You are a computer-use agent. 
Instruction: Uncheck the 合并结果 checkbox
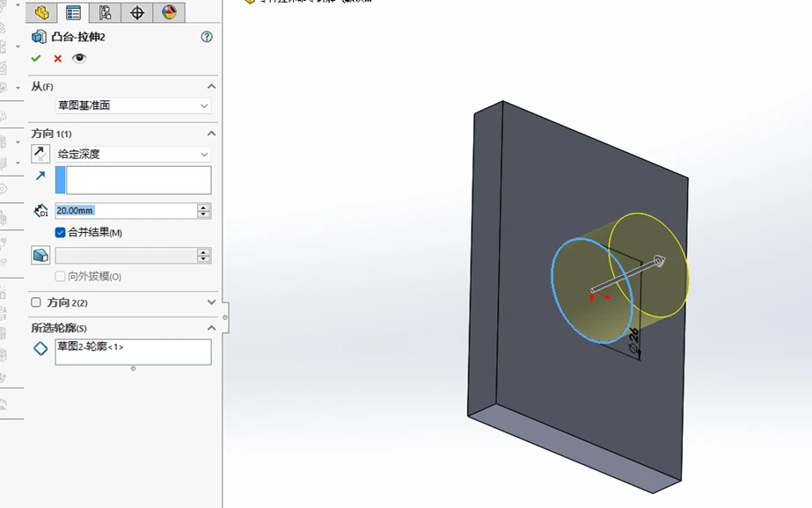click(60, 233)
